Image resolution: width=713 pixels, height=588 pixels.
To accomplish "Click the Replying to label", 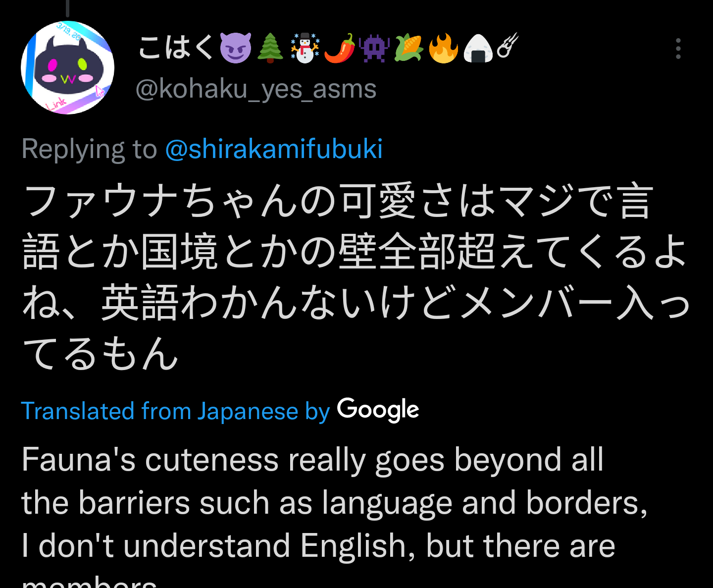I will [x=89, y=149].
